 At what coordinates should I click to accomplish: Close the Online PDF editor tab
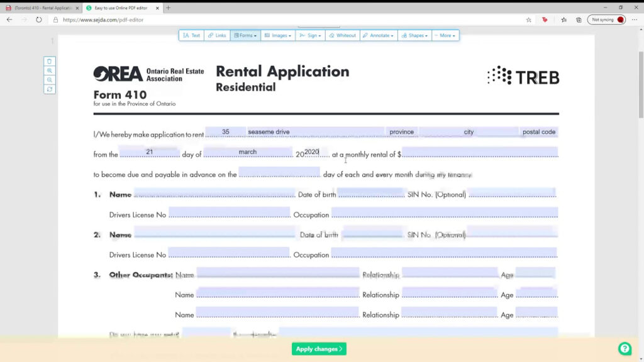click(157, 8)
